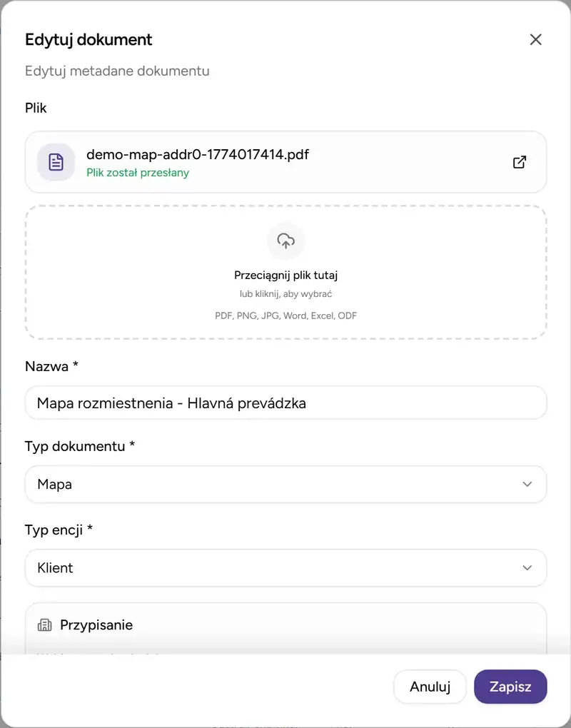Select the chevron on the Typ dokumentu field
The height and width of the screenshot is (728, 571).
pos(527,484)
